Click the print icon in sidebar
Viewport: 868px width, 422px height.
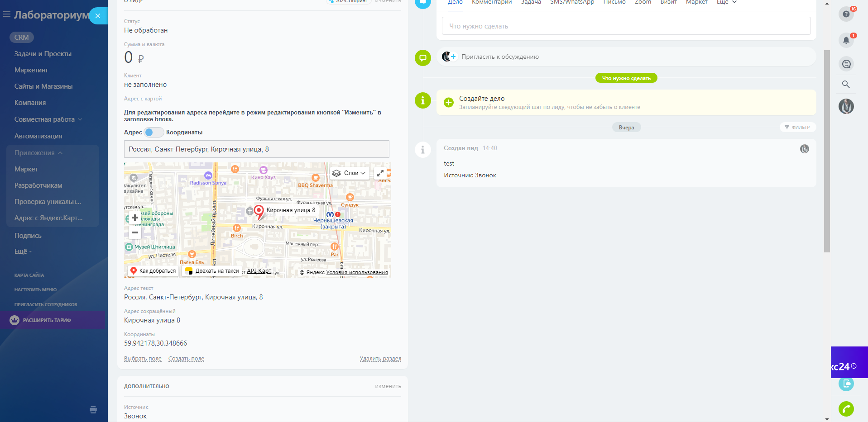[x=93, y=410]
